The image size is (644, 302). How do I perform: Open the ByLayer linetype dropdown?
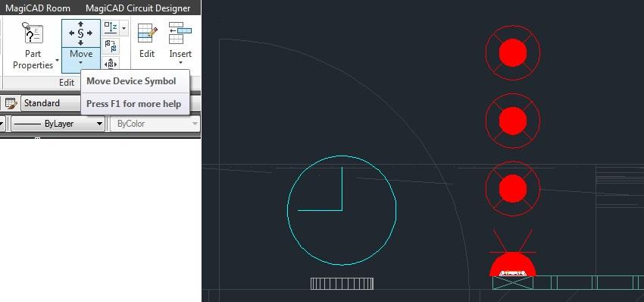(x=58, y=124)
